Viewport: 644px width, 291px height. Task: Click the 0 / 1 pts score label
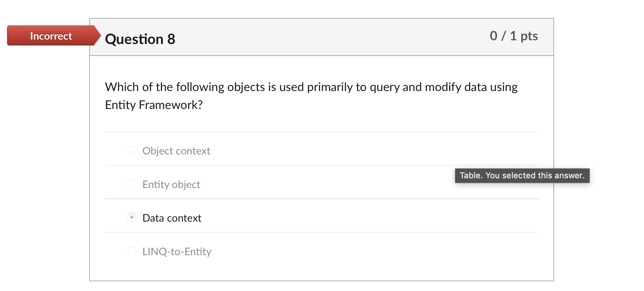(514, 36)
